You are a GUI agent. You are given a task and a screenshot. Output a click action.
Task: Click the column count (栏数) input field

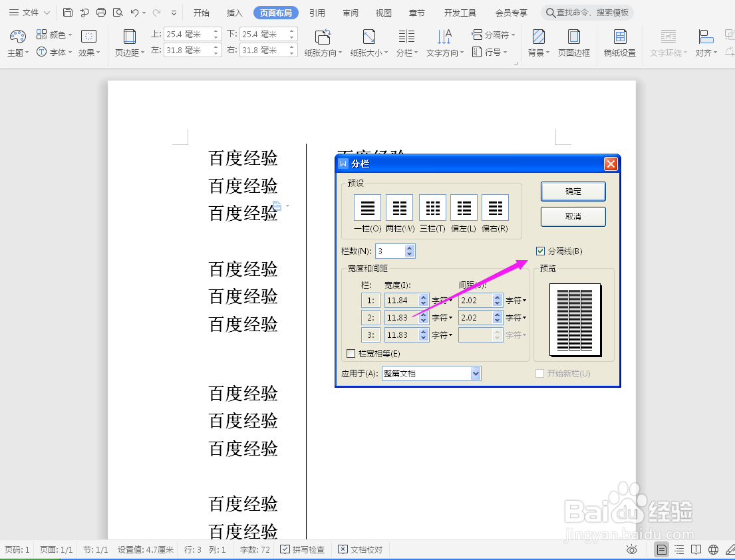[x=390, y=251]
